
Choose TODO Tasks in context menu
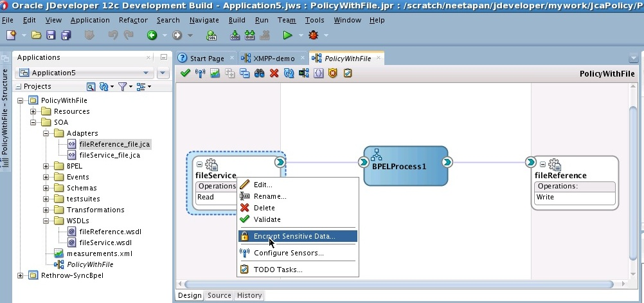[298, 270]
